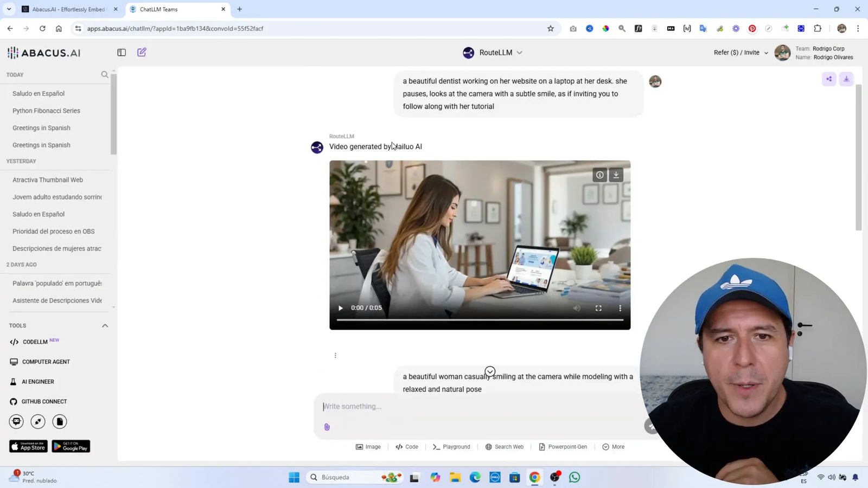
Task: Select the Code option below the message box
Action: pos(406,446)
